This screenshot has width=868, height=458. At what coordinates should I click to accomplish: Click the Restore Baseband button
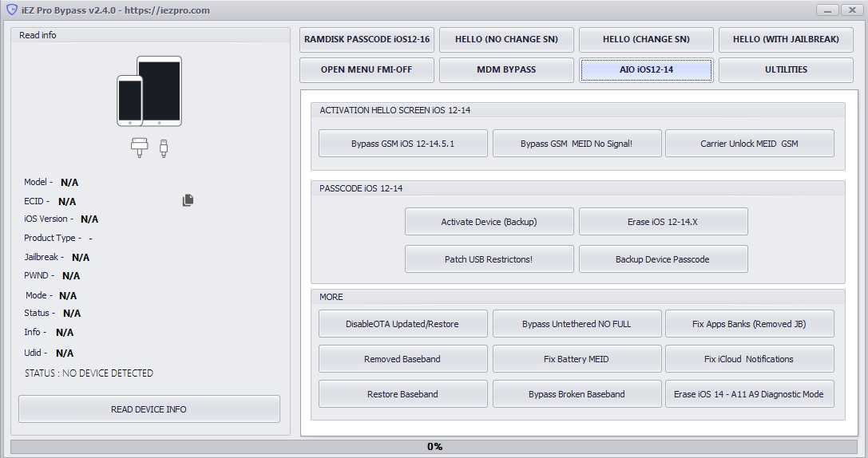click(403, 394)
